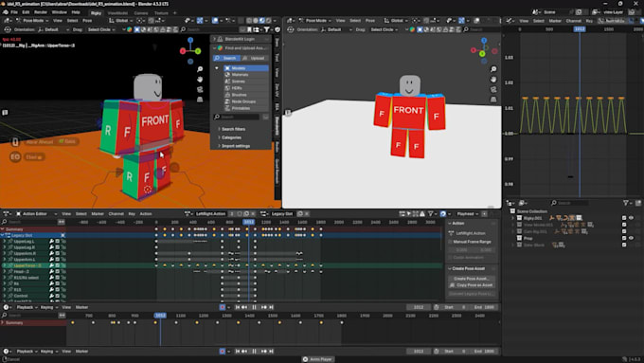
Task: Expand the UpperLeg.L channel
Action: [5, 242]
